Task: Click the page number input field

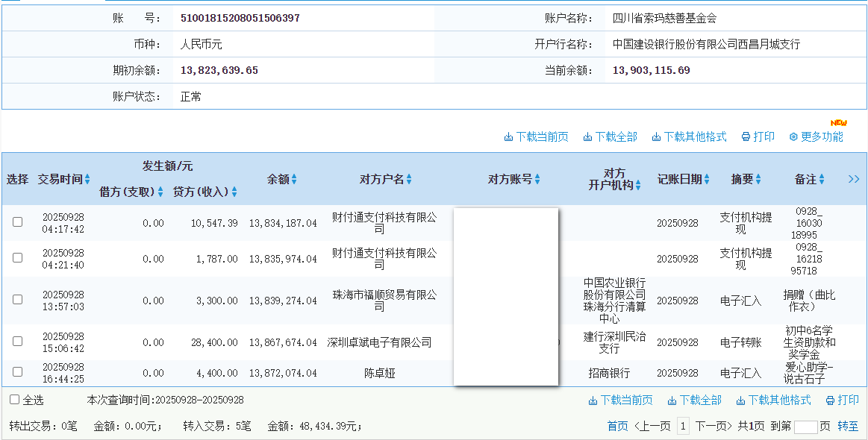Action: (805, 427)
